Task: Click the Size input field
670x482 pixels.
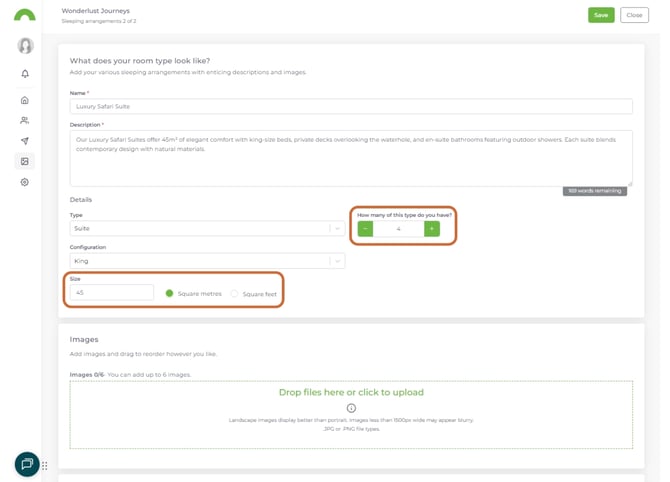Action: click(112, 293)
